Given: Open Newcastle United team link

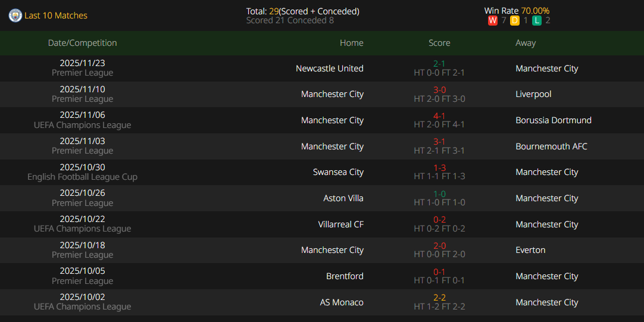Looking at the screenshot, I should pos(329,68).
